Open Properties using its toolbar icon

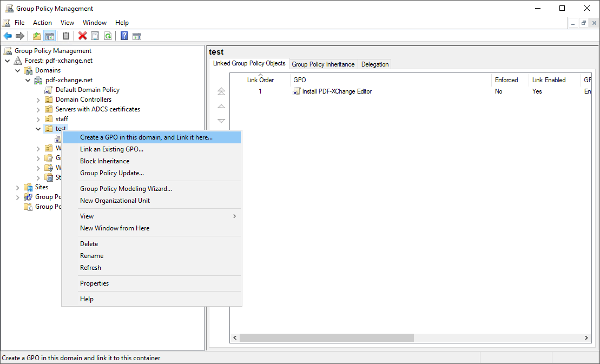tap(95, 36)
